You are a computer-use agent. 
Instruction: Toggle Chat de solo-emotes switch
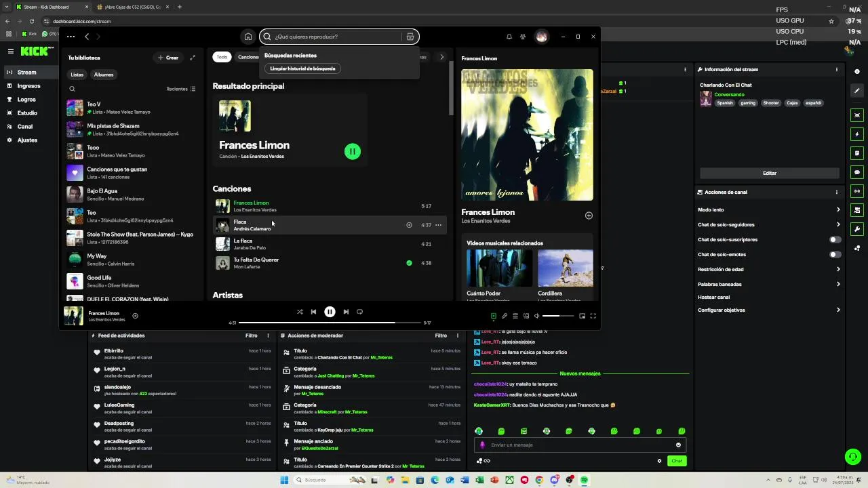click(835, 255)
